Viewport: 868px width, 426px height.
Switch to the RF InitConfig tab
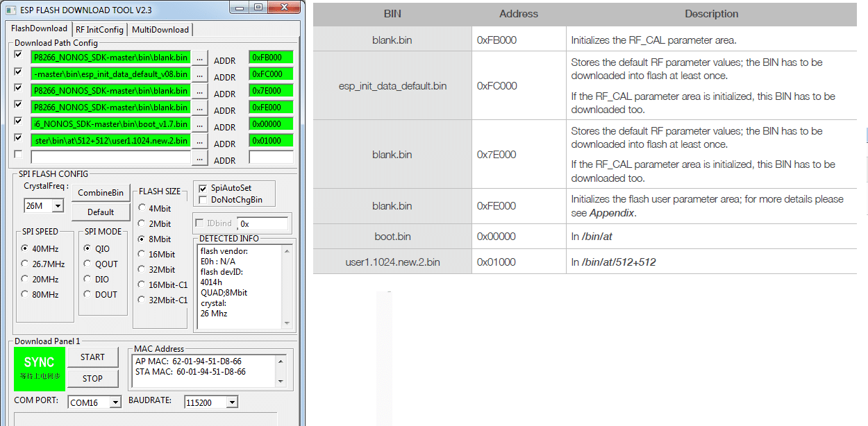pos(99,30)
